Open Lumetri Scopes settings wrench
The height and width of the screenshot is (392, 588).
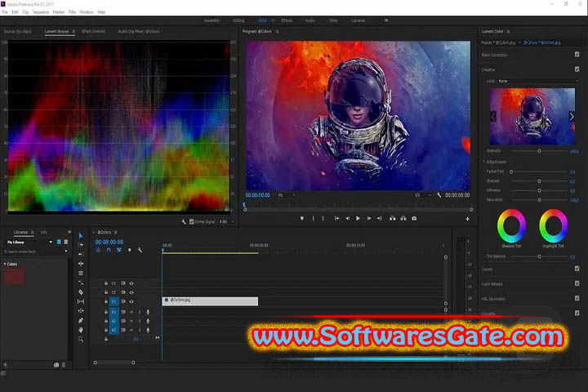tap(184, 221)
